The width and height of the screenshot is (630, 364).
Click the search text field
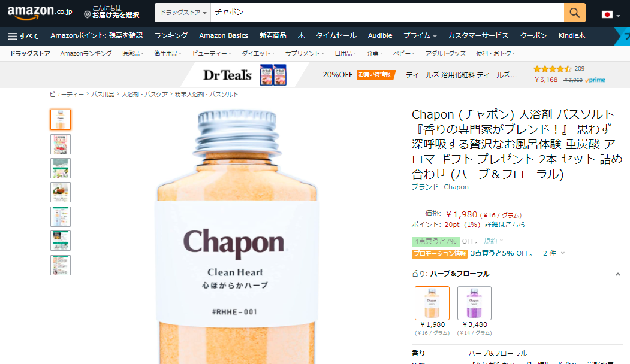click(387, 13)
